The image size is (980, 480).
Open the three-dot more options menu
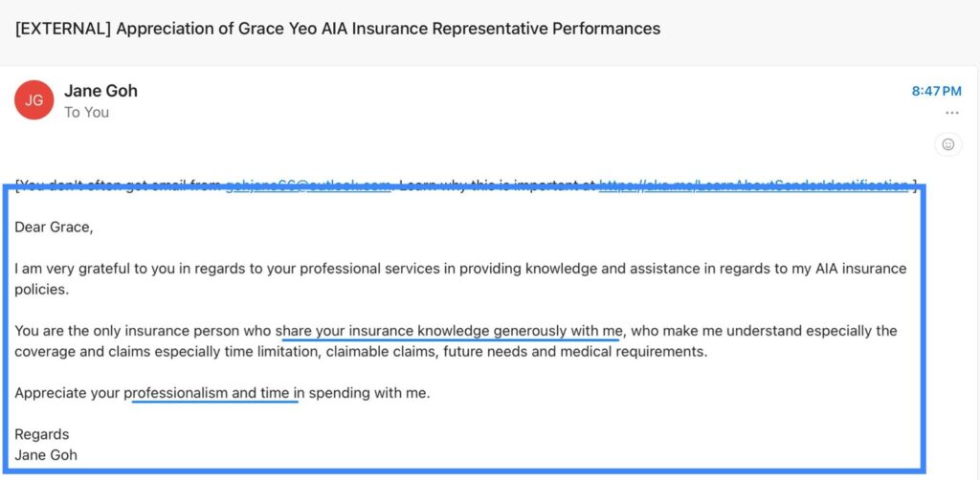coord(951,113)
